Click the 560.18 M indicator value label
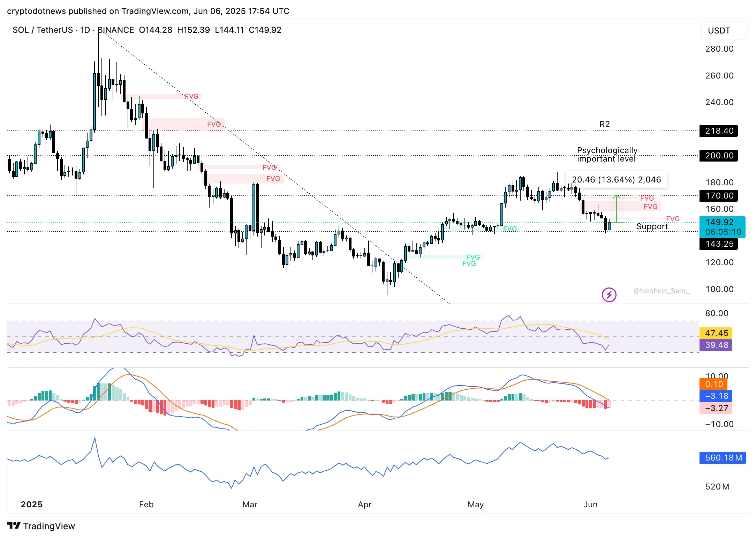The height and width of the screenshot is (538, 756). click(723, 458)
